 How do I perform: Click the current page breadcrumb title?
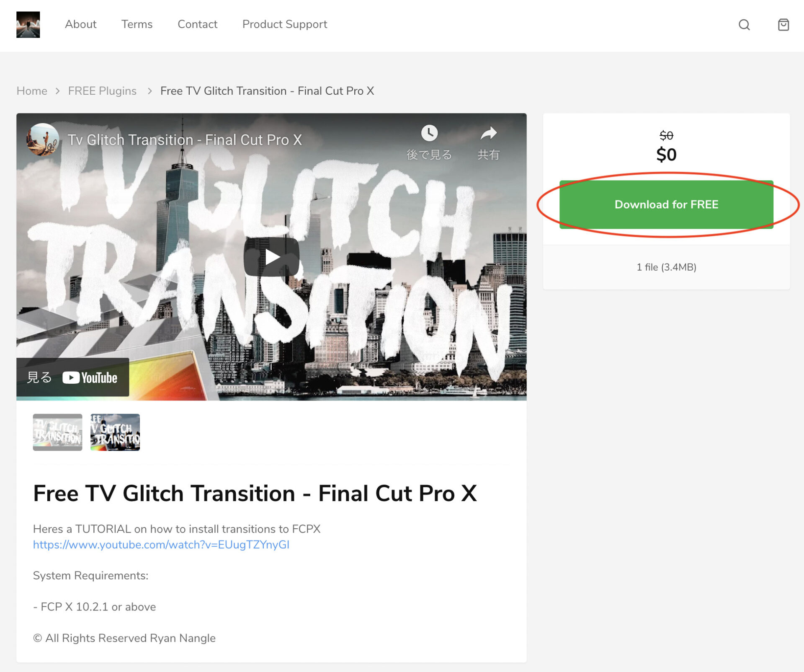tap(267, 91)
